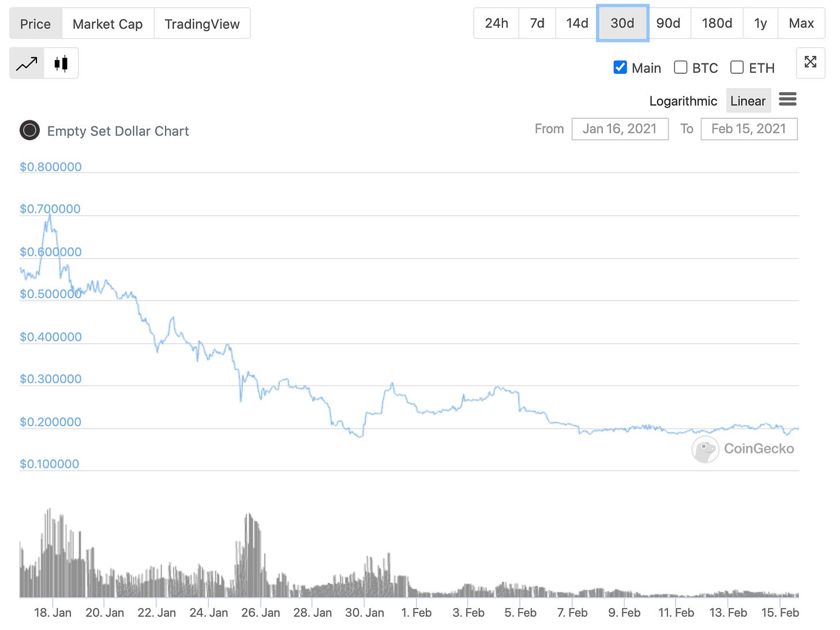The image size is (840, 630).
Task: Click the Empty Set Dollar coin logo
Action: tap(29, 130)
